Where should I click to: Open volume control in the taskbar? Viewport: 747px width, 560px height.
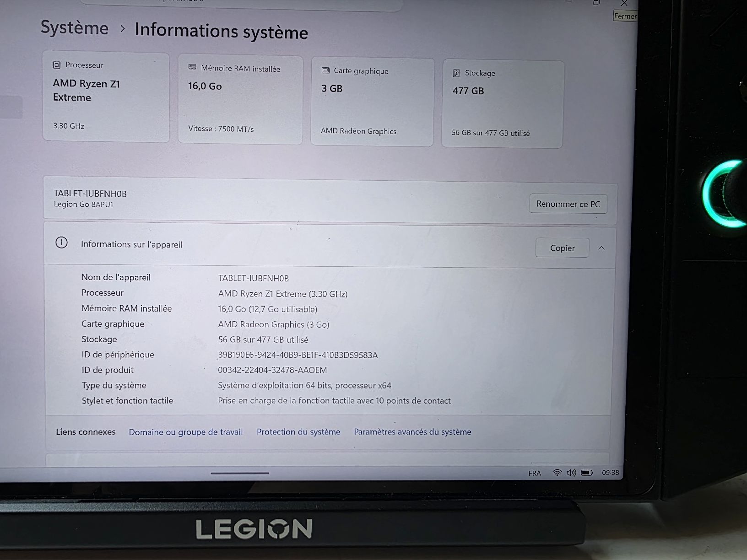(x=571, y=473)
